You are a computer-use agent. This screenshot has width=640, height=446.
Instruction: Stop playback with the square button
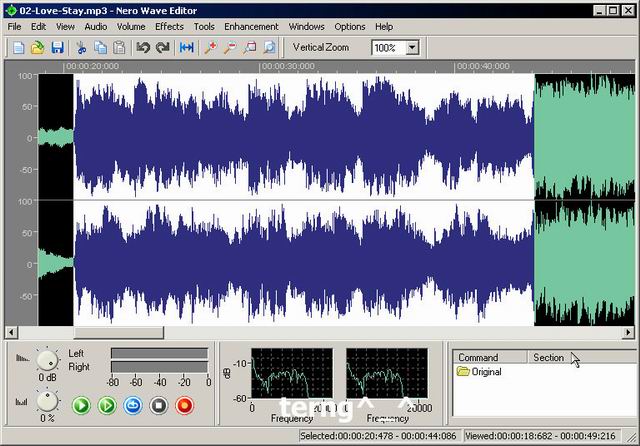[x=158, y=405]
